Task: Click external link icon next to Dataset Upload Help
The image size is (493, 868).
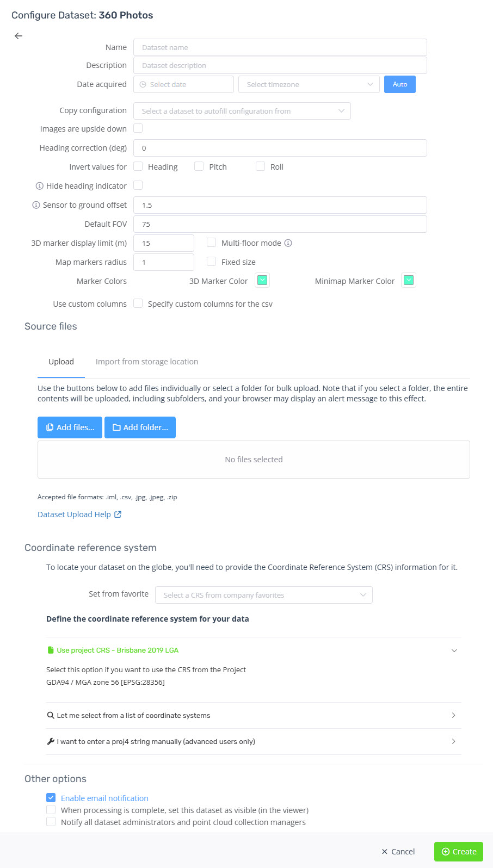Action: pos(118,514)
